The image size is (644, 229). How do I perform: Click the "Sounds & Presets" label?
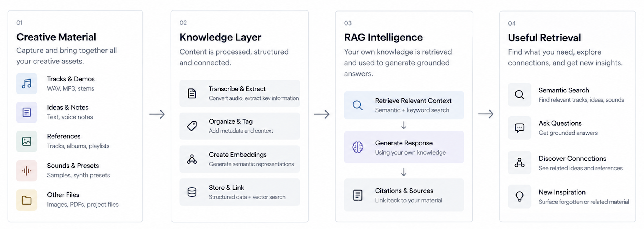pyautogui.click(x=73, y=166)
